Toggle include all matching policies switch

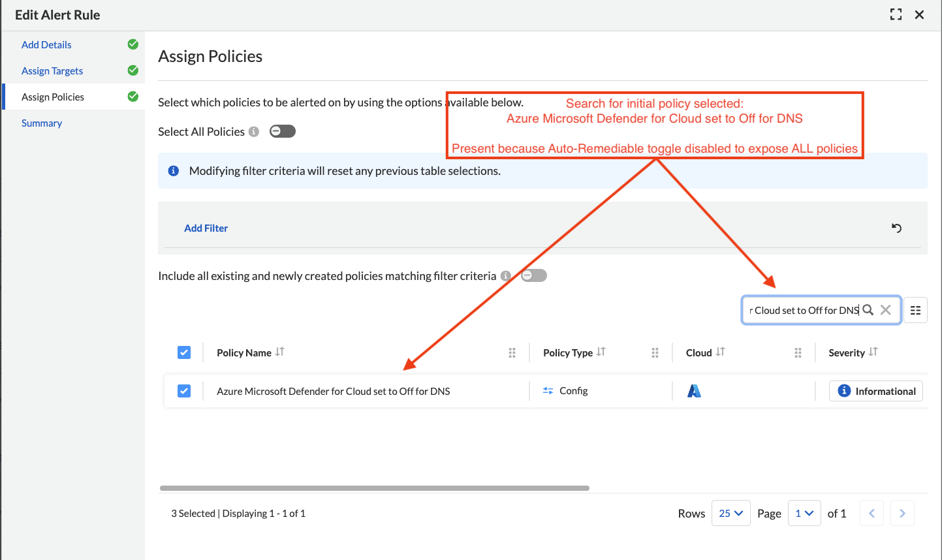[x=533, y=275]
